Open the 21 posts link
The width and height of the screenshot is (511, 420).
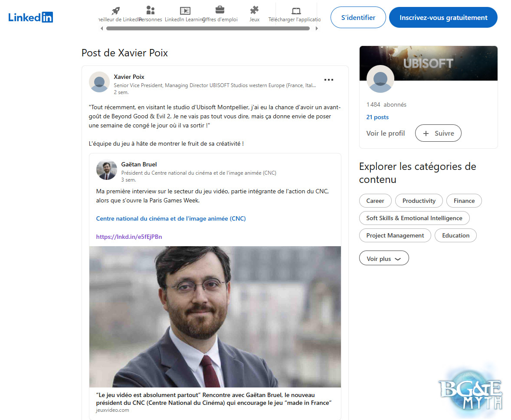[x=377, y=117]
